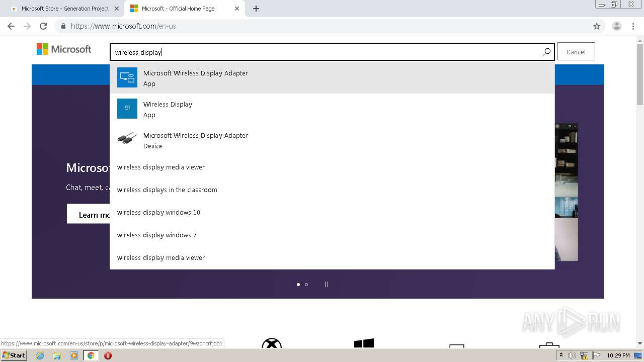The height and width of the screenshot is (362, 644).
Task: Select 'wireless display windows 10' suggestion
Action: point(332,212)
